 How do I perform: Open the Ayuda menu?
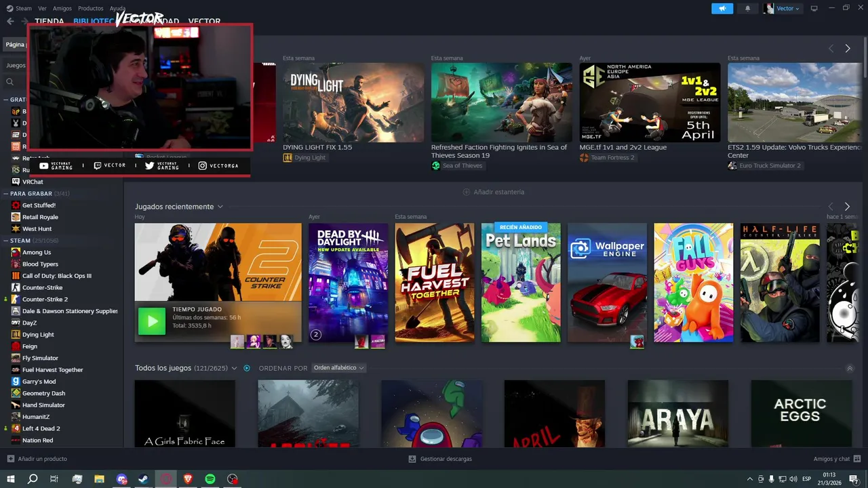118,8
